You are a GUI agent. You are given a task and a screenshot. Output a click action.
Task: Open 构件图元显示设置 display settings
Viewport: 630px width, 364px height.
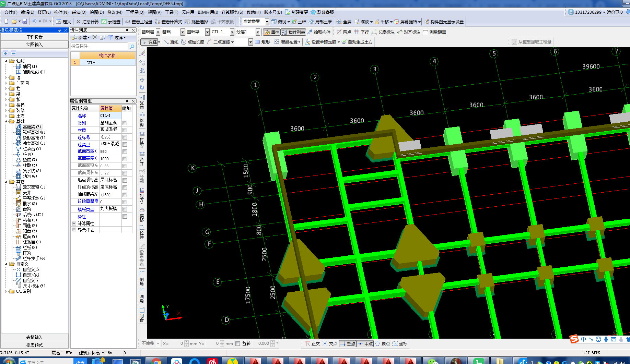[x=444, y=22]
